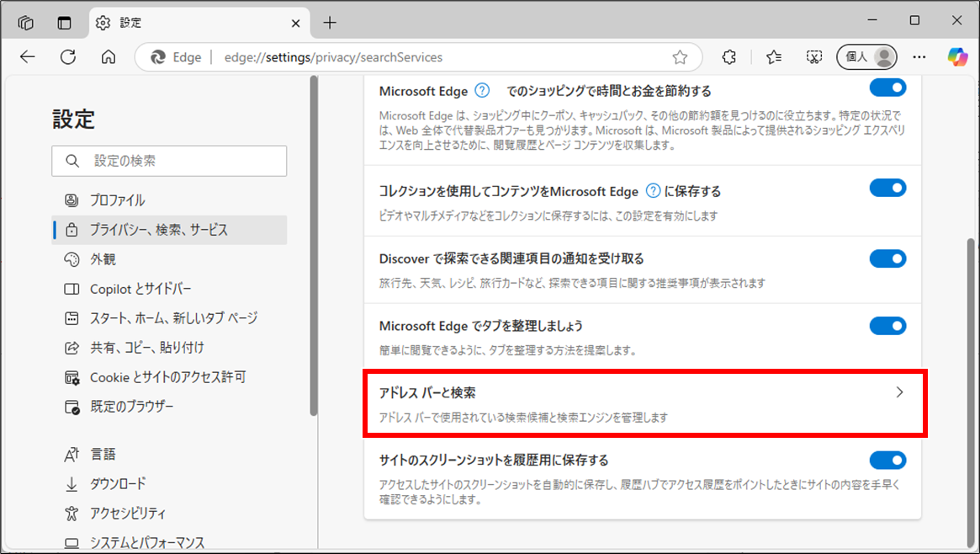Click the 言語 icon in sidebar
Image resolution: width=980 pixels, height=554 pixels.
pyautogui.click(x=72, y=455)
